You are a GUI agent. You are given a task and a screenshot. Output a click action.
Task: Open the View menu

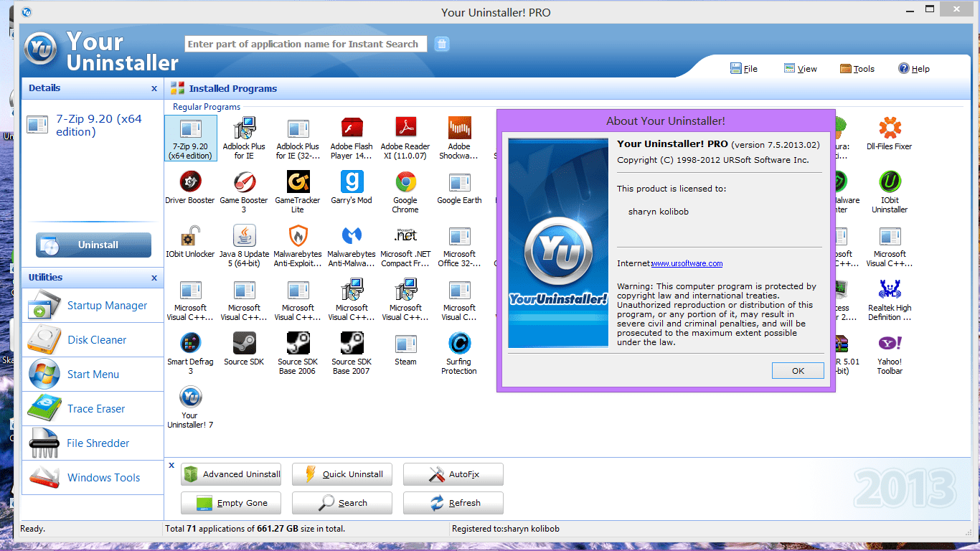pos(801,69)
